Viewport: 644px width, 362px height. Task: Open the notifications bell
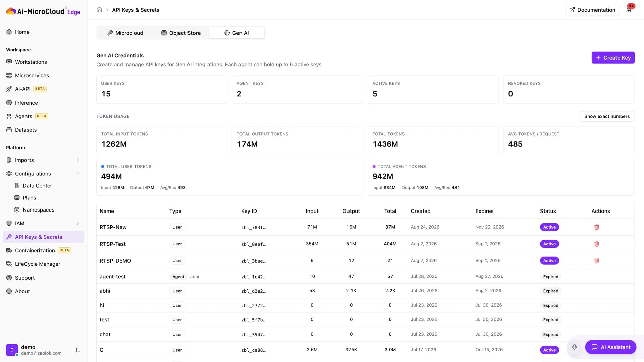tap(629, 10)
